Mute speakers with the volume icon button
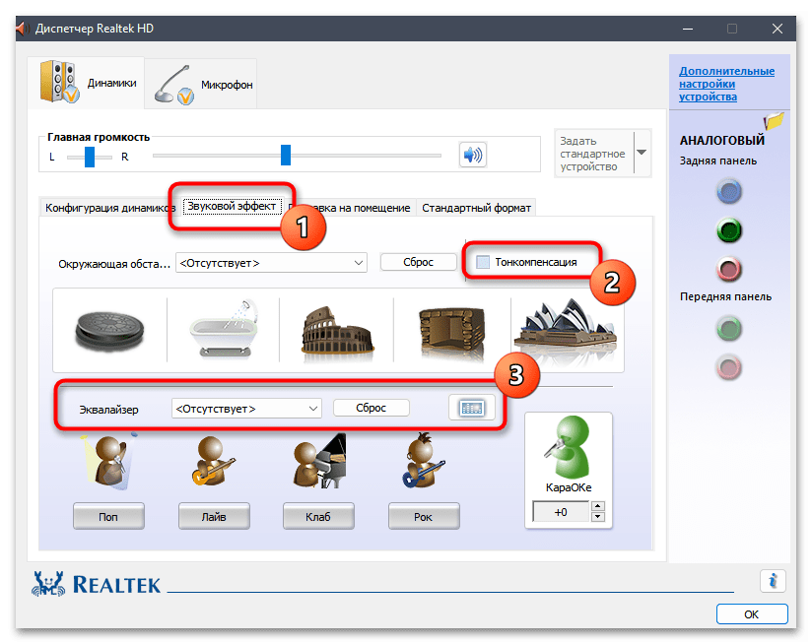 tap(472, 155)
